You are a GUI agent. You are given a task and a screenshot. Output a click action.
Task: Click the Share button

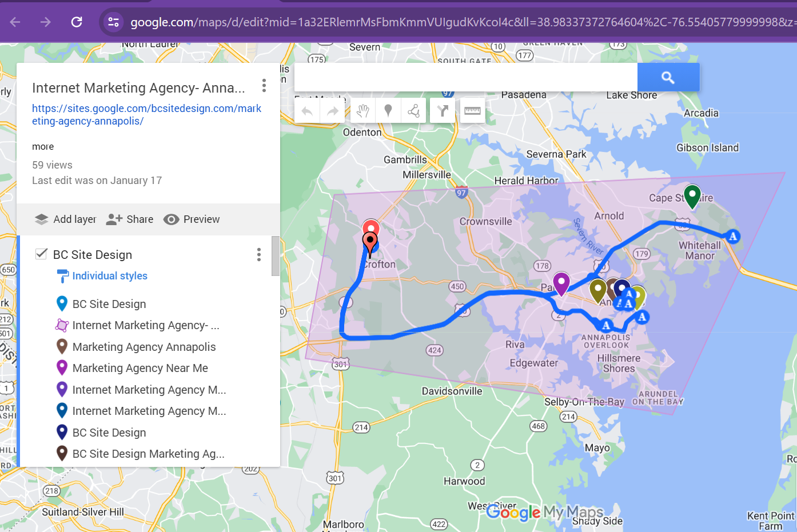(130, 219)
